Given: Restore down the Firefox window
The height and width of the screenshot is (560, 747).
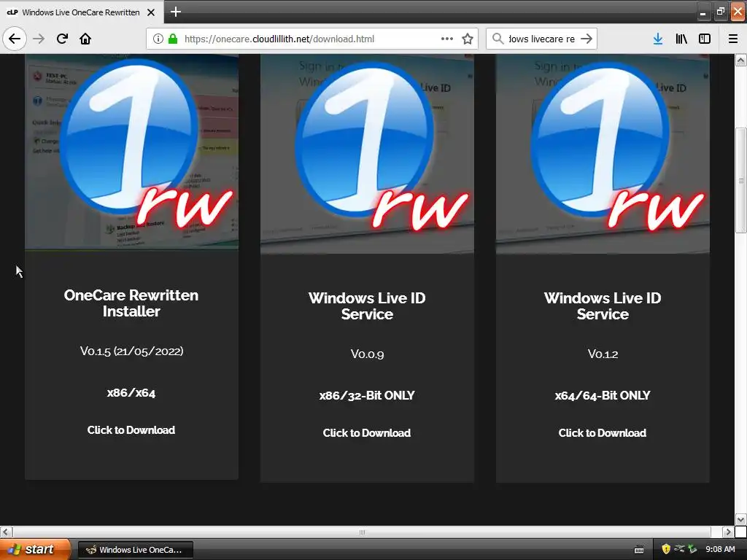Looking at the screenshot, I should (x=720, y=12).
